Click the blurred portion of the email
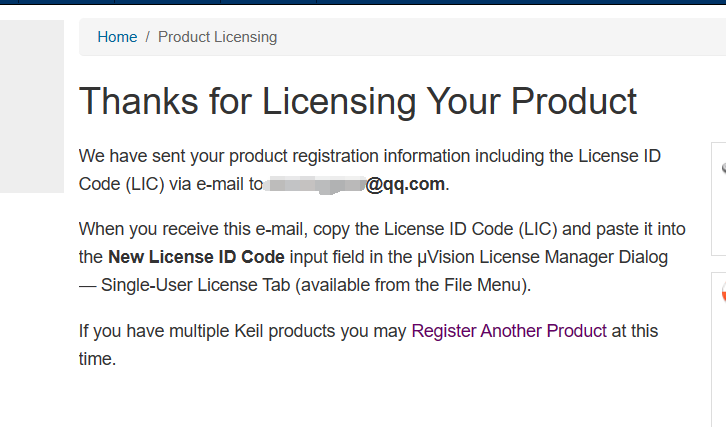The image size is (726, 427). (x=313, y=184)
